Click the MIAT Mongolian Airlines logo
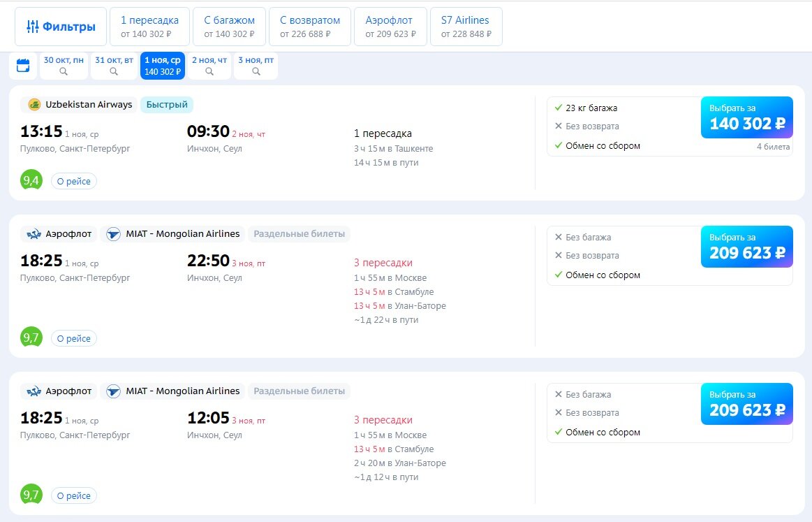Viewport: 812px width, 522px height. [x=113, y=234]
